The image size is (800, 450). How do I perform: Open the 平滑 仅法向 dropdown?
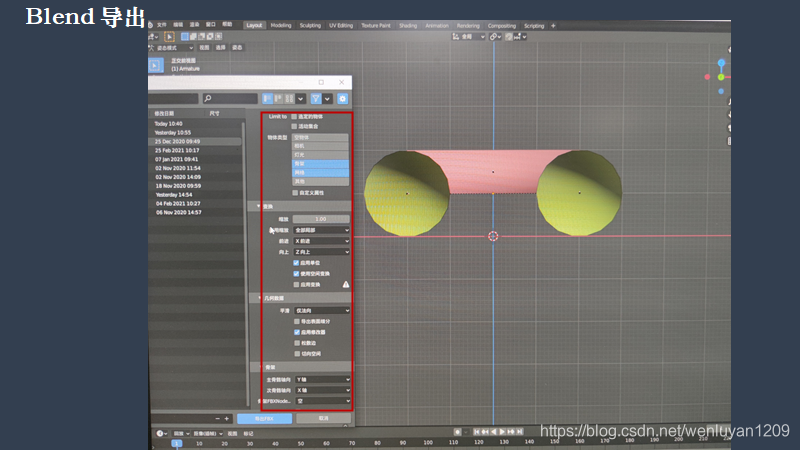[322, 310]
